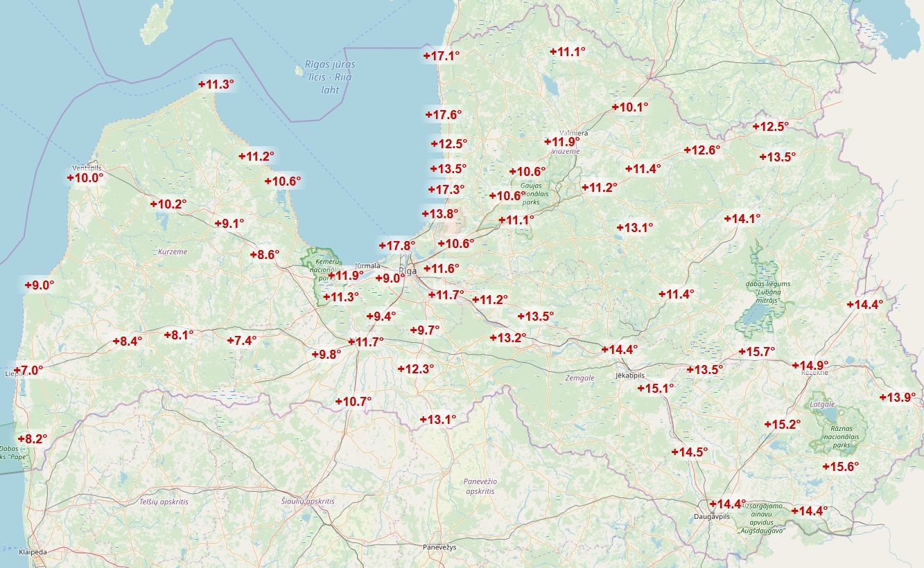This screenshot has height=568, width=924.
Task: Click the +13.9° temperature label
Action: [x=898, y=398]
